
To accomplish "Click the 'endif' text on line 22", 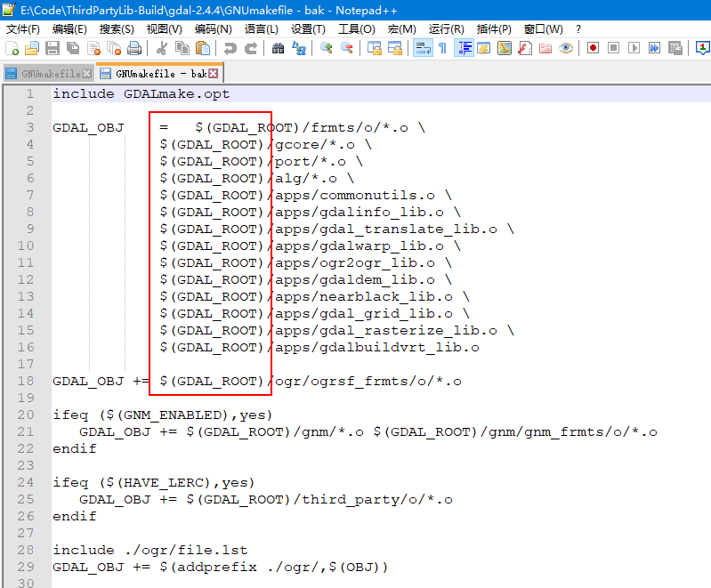I will pyautogui.click(x=75, y=449).
